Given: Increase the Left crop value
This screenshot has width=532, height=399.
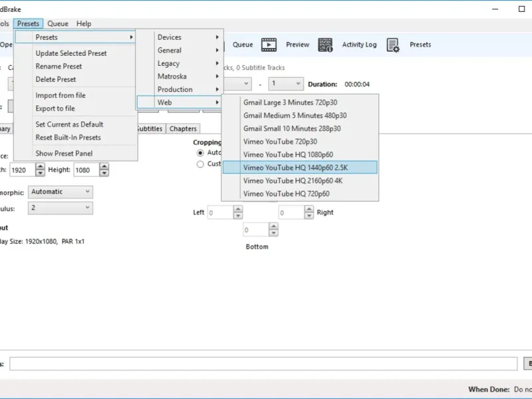Looking at the screenshot, I should (x=238, y=209).
